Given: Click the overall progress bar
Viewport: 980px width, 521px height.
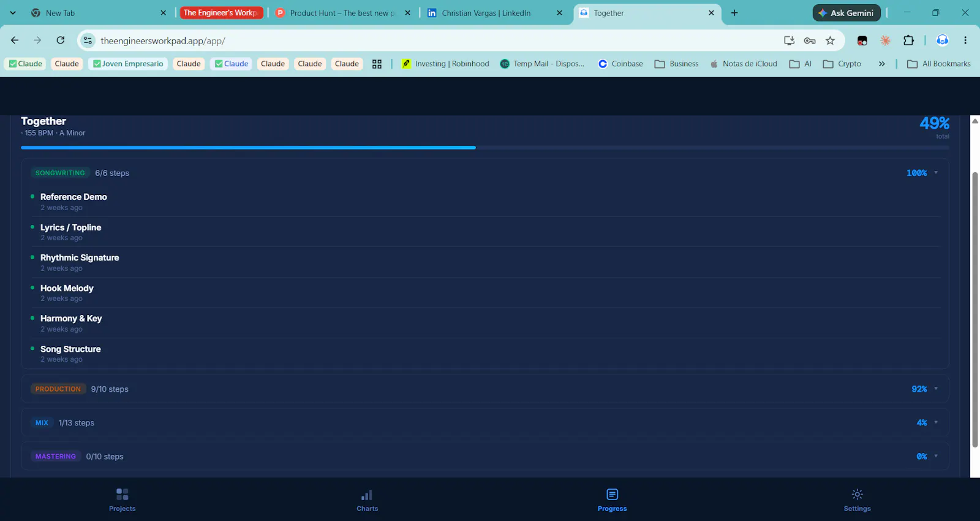Looking at the screenshot, I should tap(485, 148).
